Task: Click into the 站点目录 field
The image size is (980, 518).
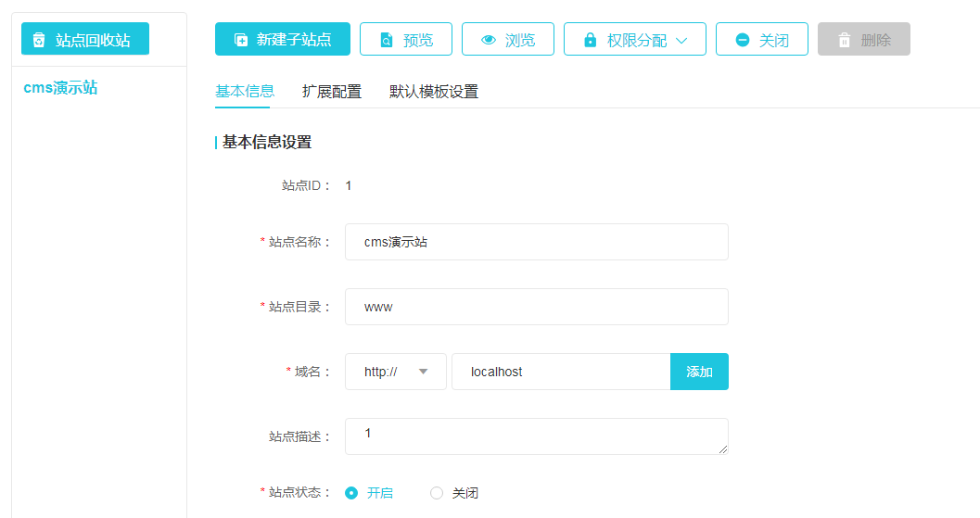Action: 536,307
